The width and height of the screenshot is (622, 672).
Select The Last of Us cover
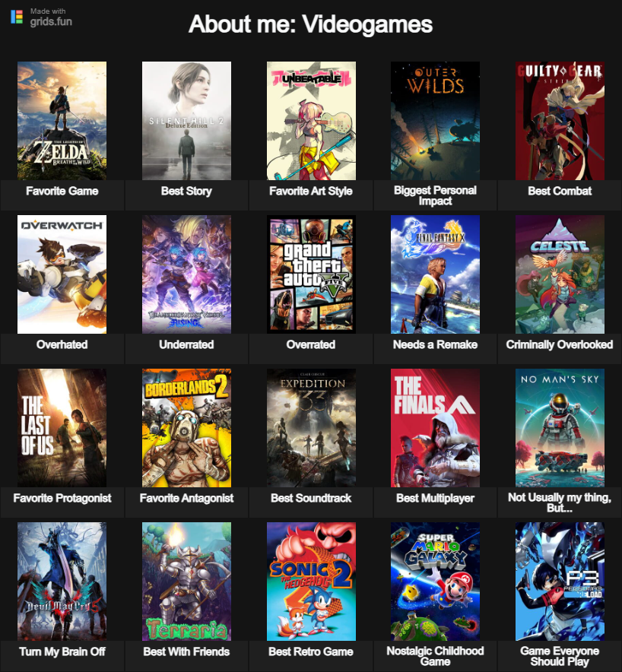point(62,428)
